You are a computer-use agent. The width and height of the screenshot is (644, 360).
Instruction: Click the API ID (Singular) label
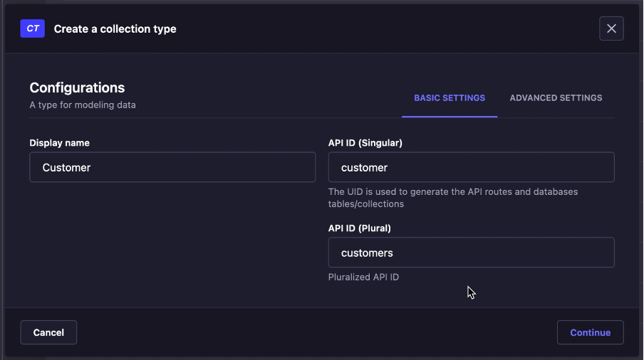(365, 143)
